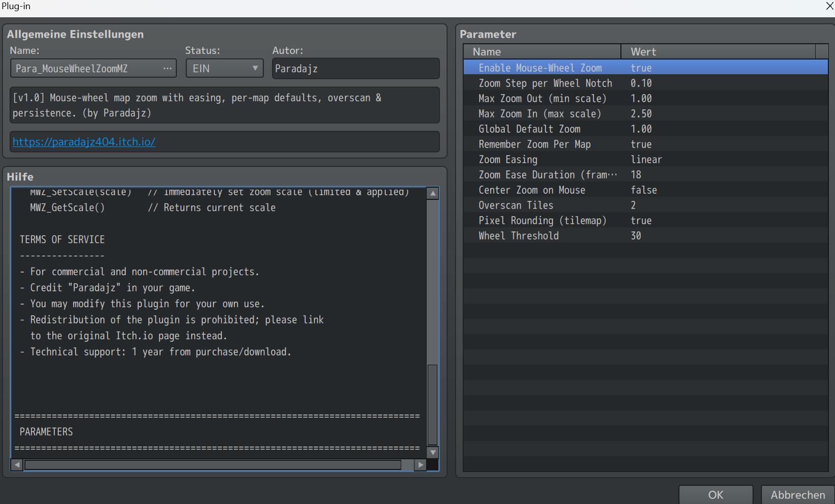The height and width of the screenshot is (504, 835).
Task: Click the value 0.10 for Zoom Step
Action: [x=641, y=83]
